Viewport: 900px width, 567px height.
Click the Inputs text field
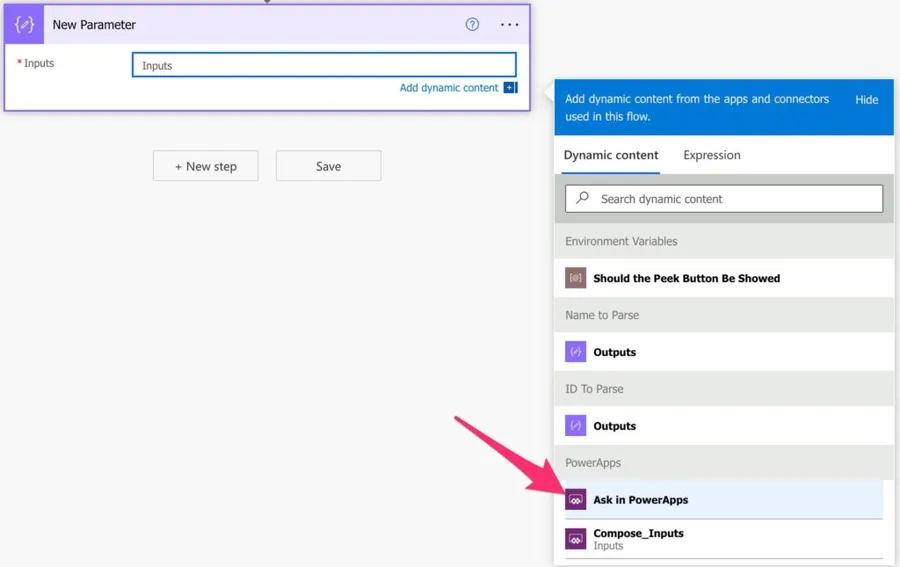(x=324, y=66)
